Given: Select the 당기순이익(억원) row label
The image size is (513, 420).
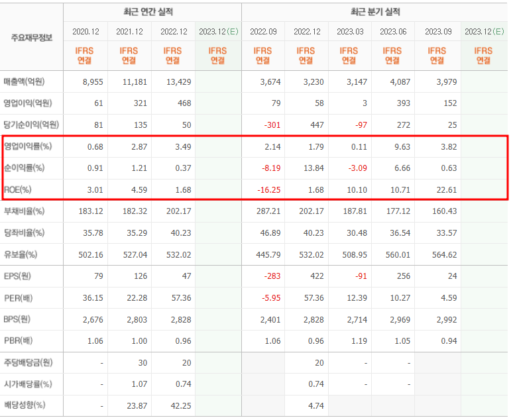Looking at the screenshot, I should tap(31, 125).
